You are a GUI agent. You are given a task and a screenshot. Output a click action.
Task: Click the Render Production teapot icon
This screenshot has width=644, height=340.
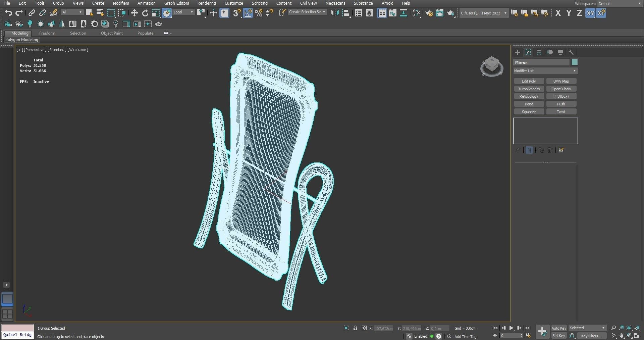pyautogui.click(x=450, y=13)
